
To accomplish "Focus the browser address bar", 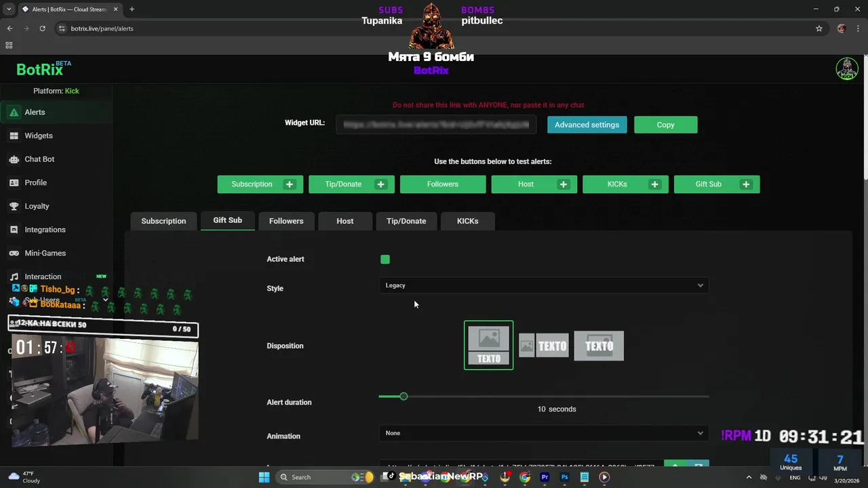I will (434, 28).
